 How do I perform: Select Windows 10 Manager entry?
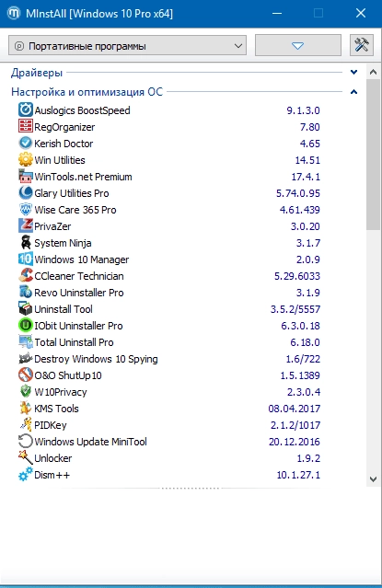point(169,259)
